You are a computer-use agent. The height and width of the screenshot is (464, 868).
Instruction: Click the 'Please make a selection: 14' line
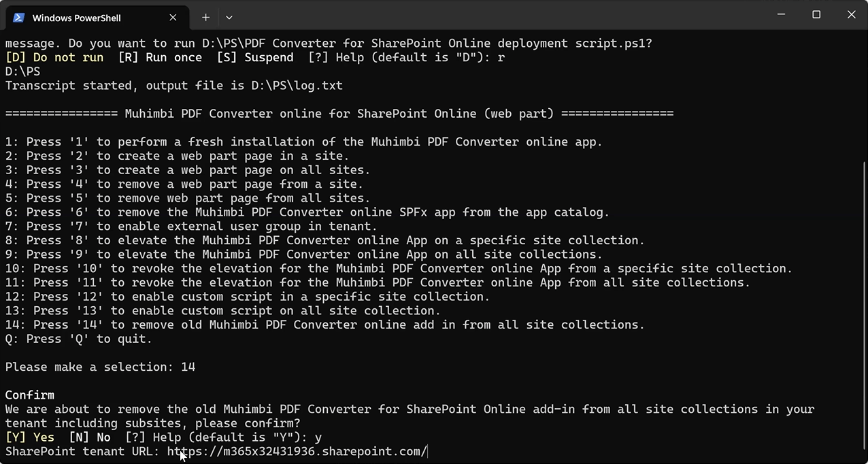(x=100, y=367)
